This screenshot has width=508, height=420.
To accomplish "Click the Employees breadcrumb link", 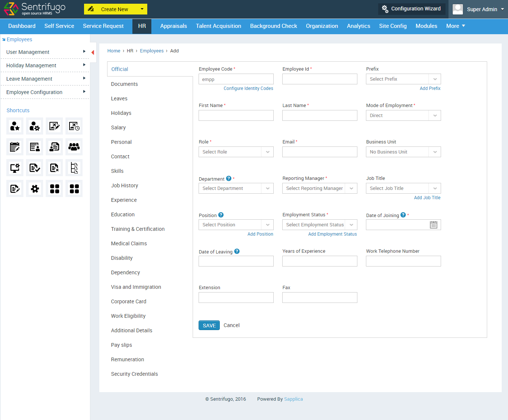I will click(x=152, y=51).
